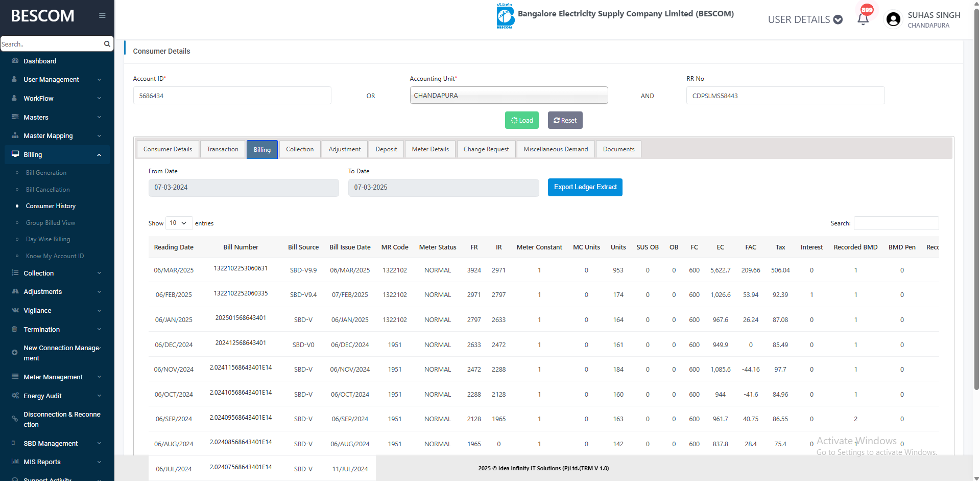Click the From Date field
980x481 pixels.
[244, 188]
